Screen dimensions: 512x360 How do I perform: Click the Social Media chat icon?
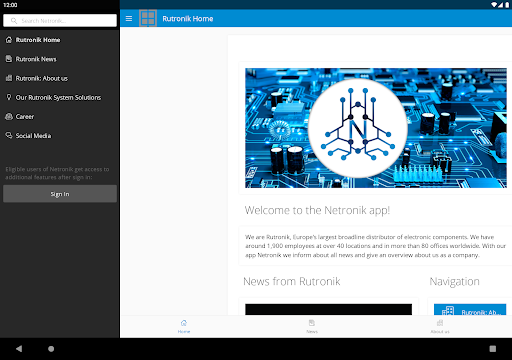click(x=9, y=135)
